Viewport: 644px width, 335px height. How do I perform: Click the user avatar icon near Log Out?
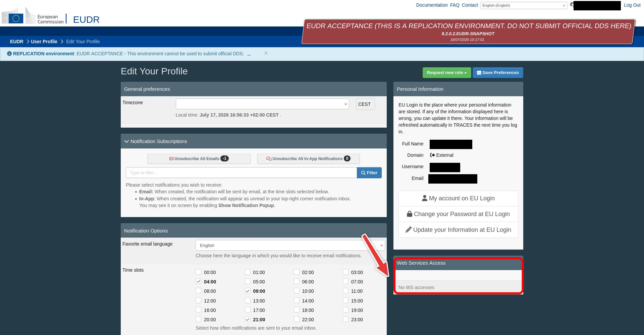(572, 5)
